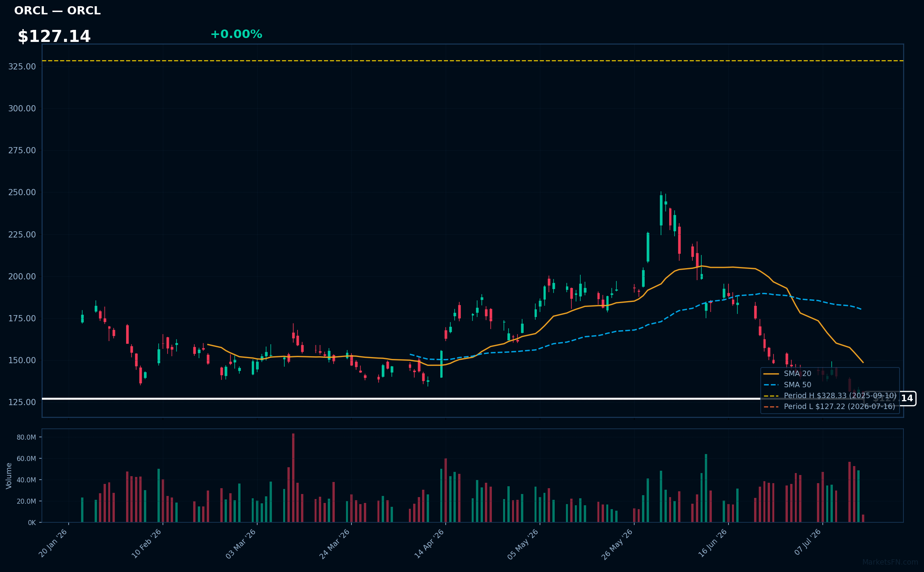
Task: Click the 24 Mar '26 date label
Action: coord(335,544)
